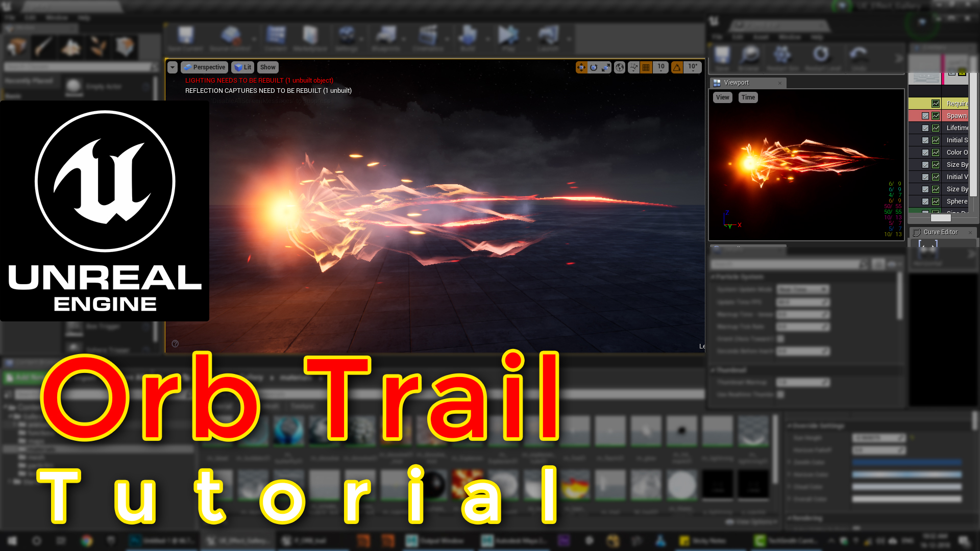Open Chrome from the taskbar
Image resolution: width=980 pixels, height=551 pixels.
(x=87, y=541)
